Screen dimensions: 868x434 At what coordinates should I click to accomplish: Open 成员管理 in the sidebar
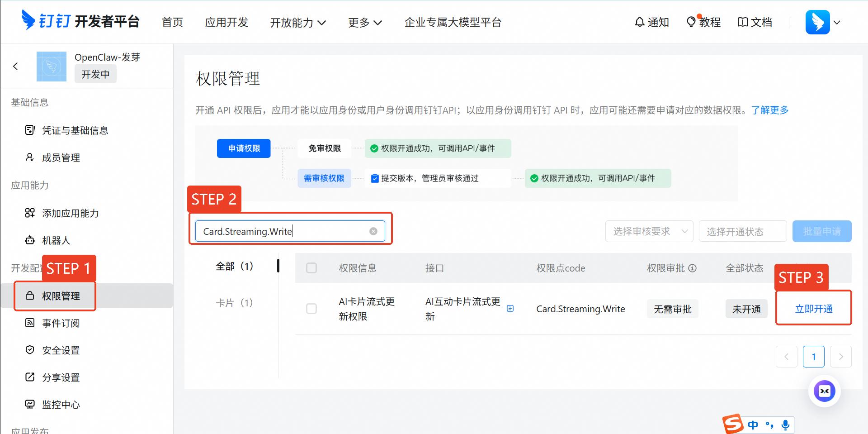(x=61, y=157)
